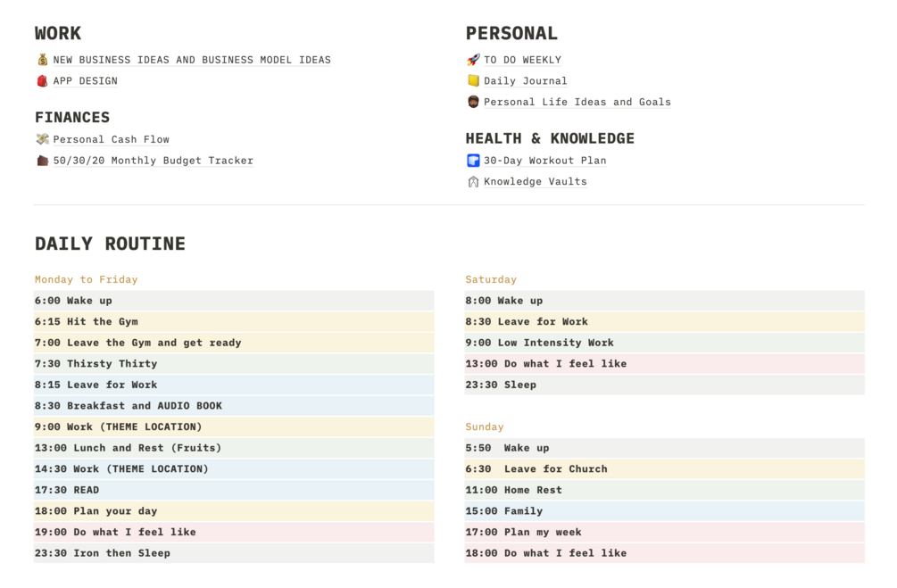Viewport: 897px width, 588px height.
Task: Click the Sunday '6:30 Leave for Church' row
Action: tap(664, 469)
